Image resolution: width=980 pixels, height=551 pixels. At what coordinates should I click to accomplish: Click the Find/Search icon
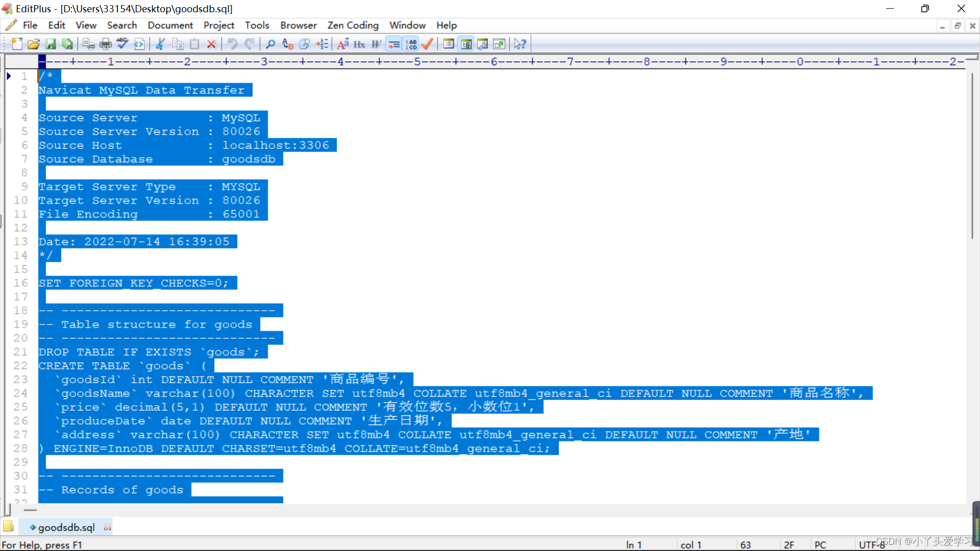coord(270,44)
